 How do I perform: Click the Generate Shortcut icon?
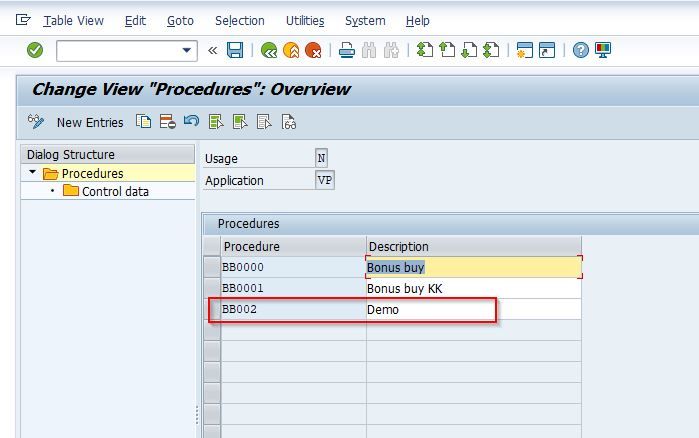[x=547, y=50]
